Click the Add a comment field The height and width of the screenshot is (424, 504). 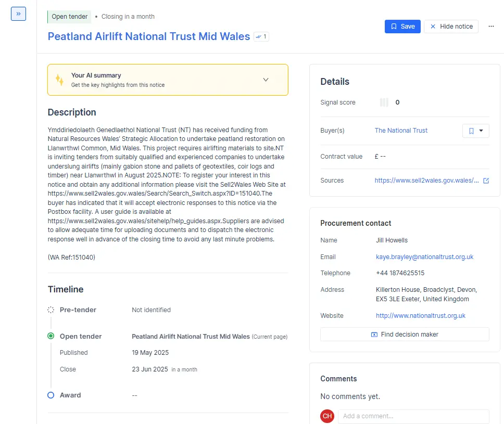(x=413, y=416)
